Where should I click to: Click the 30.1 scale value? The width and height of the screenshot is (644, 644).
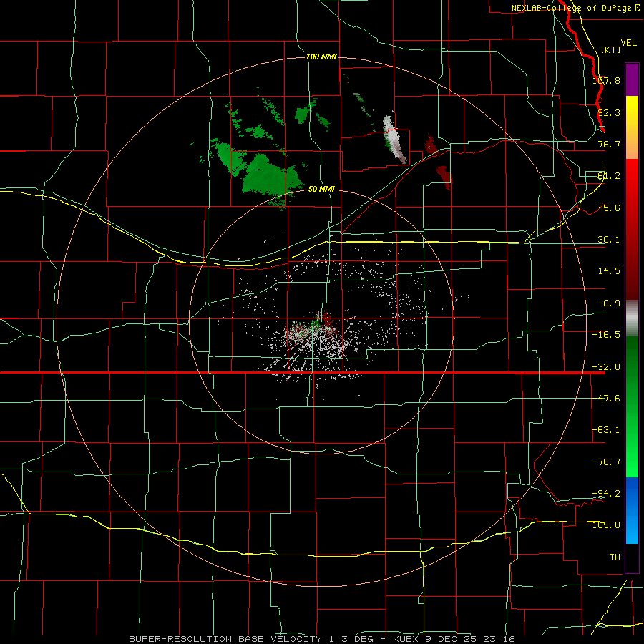(609, 240)
